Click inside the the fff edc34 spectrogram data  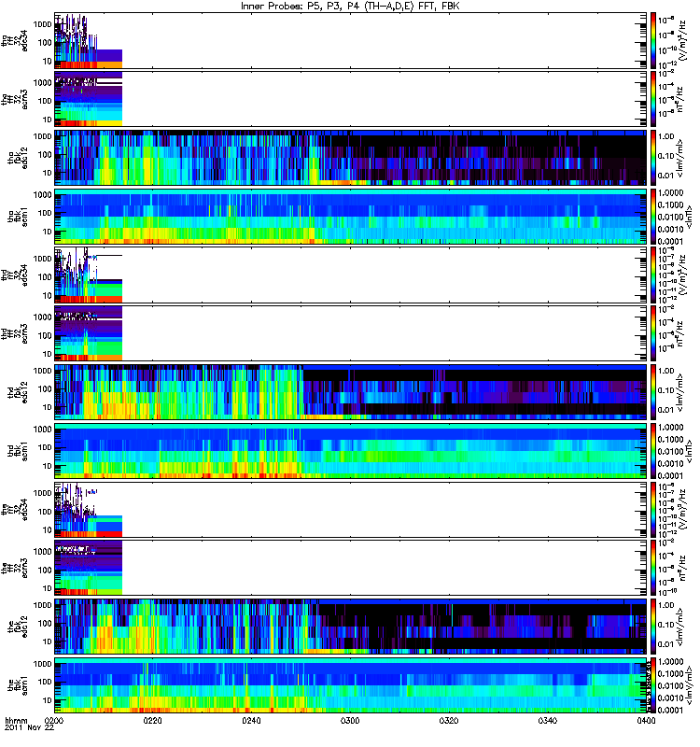tap(88, 510)
